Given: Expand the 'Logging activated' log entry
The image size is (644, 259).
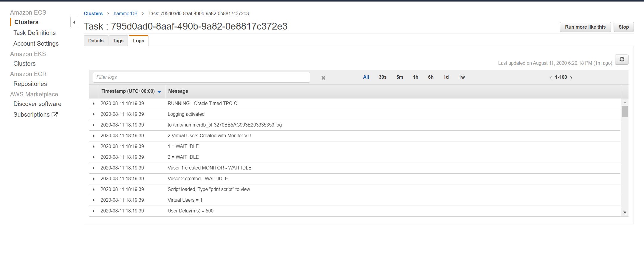Looking at the screenshot, I should [x=94, y=114].
